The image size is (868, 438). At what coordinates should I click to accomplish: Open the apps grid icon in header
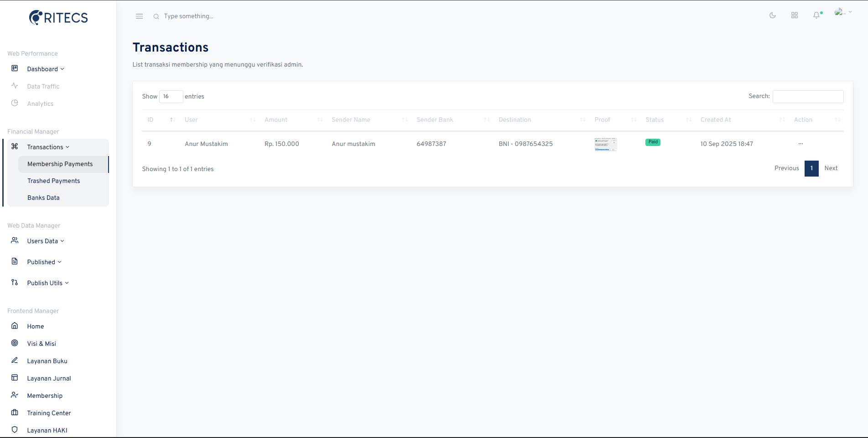[x=794, y=16]
